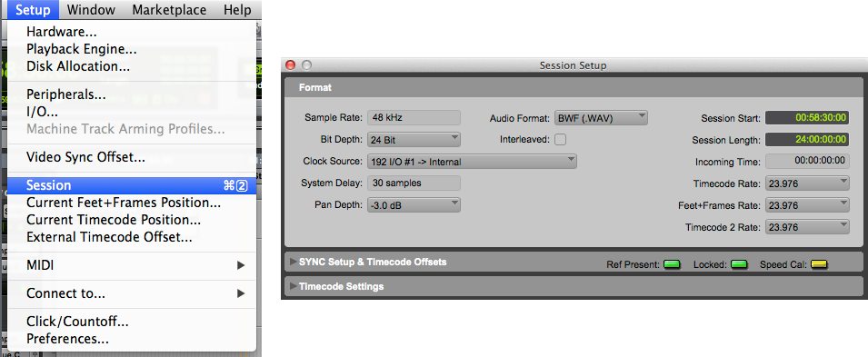This screenshot has width=868, height=357.
Task: Open Preferences... from Setup menu
Action: 131,339
